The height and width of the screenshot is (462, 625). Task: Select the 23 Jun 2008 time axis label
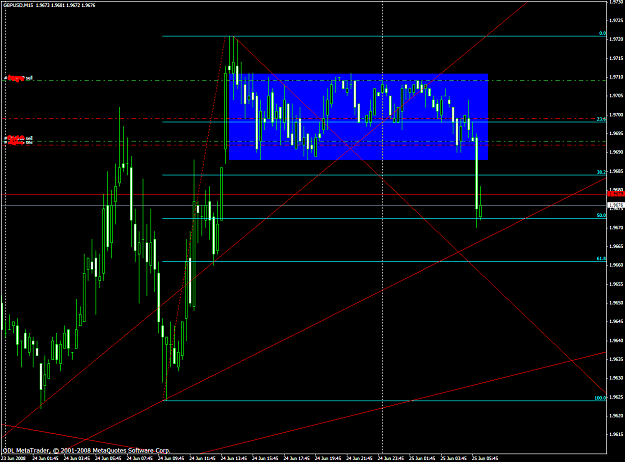click(x=14, y=458)
